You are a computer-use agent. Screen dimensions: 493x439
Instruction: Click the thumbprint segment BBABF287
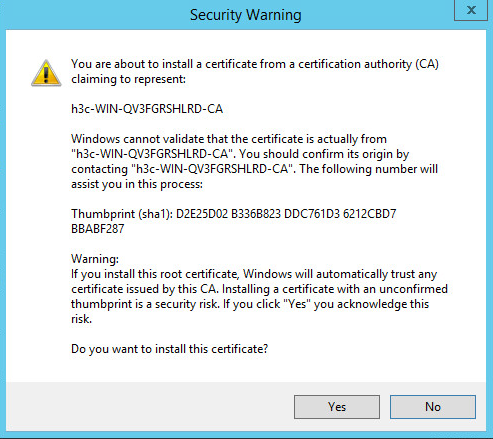point(98,229)
